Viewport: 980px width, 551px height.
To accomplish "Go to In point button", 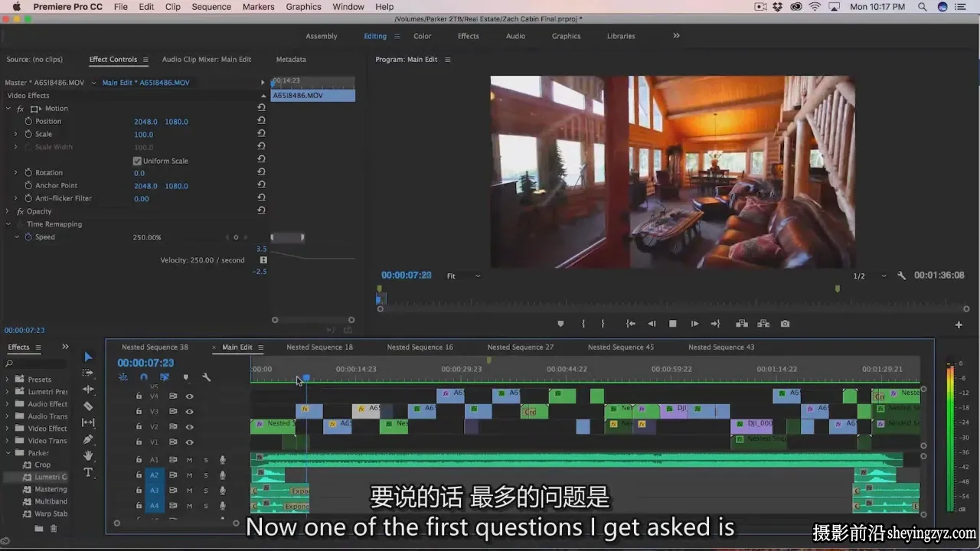I will 631,324.
